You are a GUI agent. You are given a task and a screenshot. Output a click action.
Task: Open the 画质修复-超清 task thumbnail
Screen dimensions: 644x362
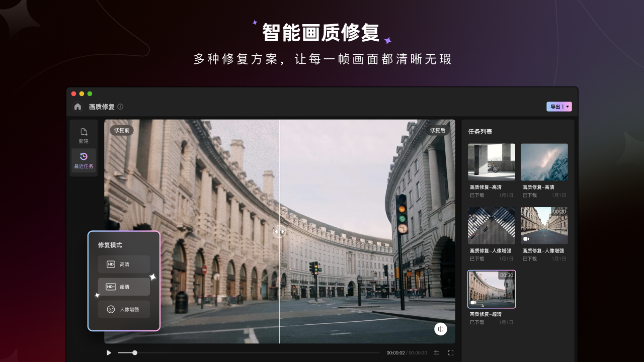pyautogui.click(x=491, y=289)
